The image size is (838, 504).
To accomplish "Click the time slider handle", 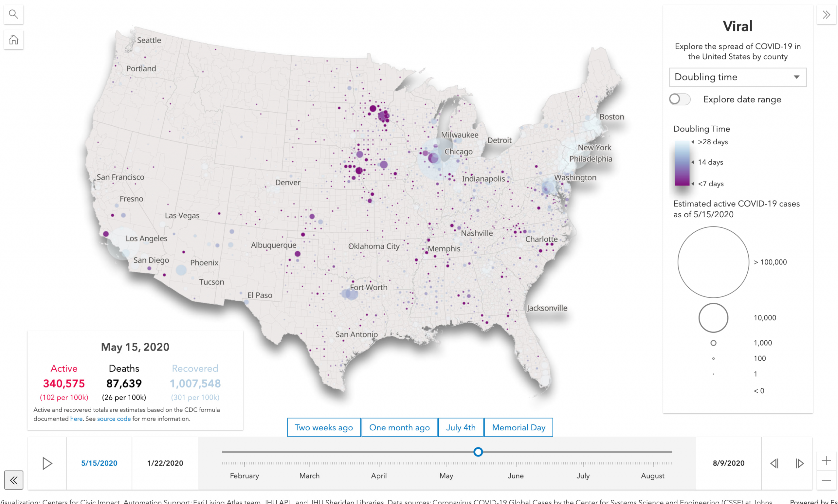I will pos(478,452).
